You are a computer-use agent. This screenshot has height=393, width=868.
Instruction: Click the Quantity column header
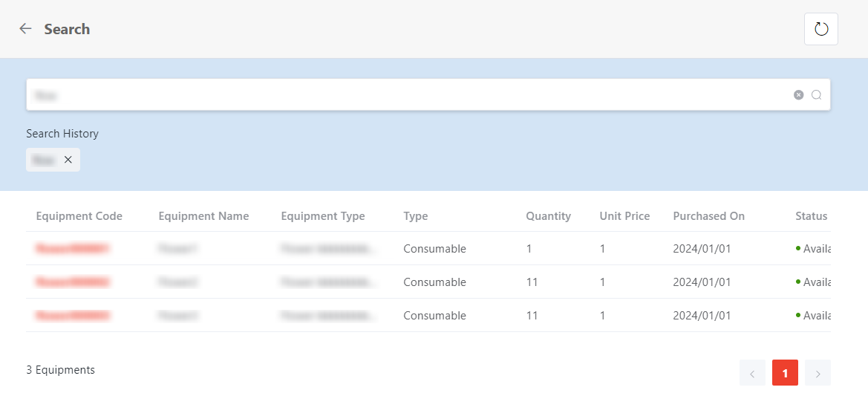coord(548,216)
